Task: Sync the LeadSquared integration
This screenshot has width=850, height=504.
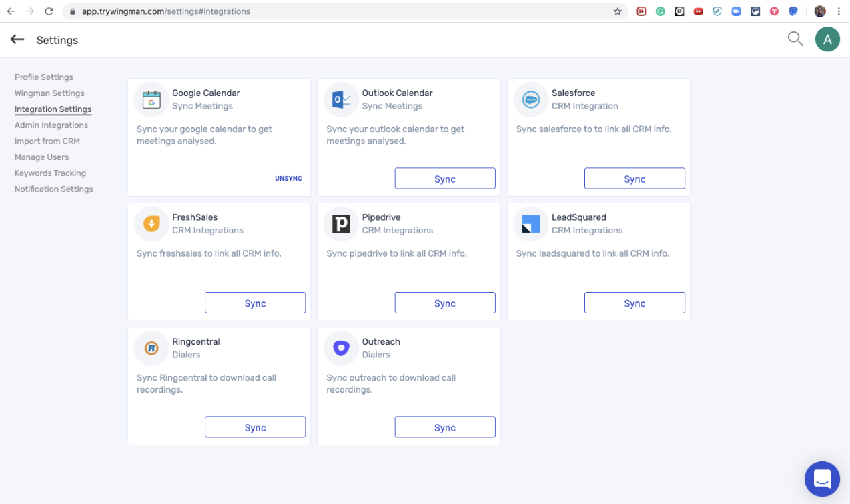Action: coord(634,303)
